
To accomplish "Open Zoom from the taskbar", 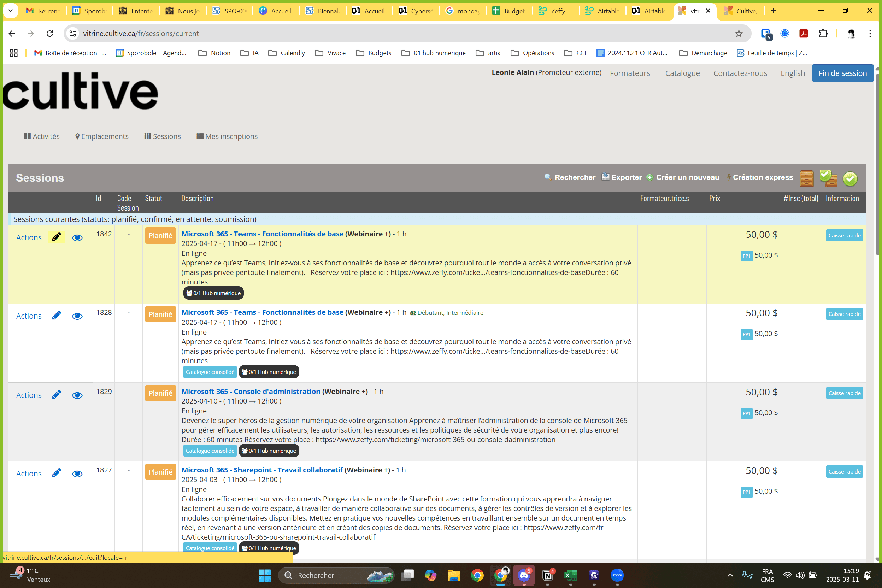I will coord(617,575).
